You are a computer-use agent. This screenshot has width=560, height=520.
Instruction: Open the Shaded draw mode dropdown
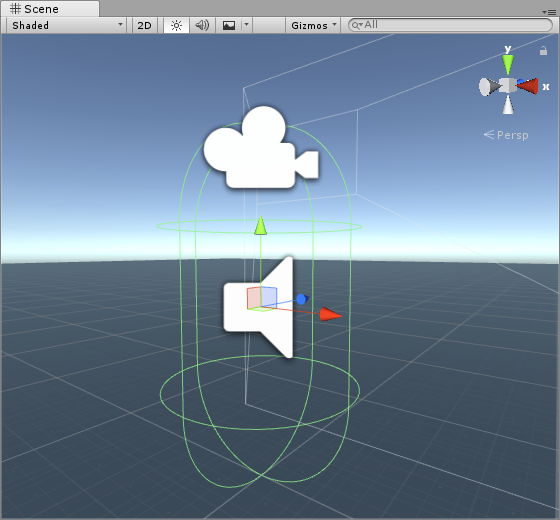point(67,25)
